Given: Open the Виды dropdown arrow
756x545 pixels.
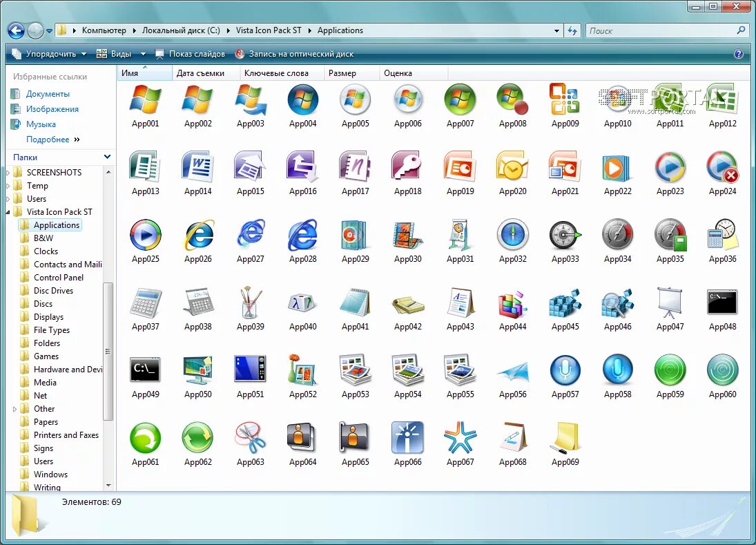Looking at the screenshot, I should point(143,54).
